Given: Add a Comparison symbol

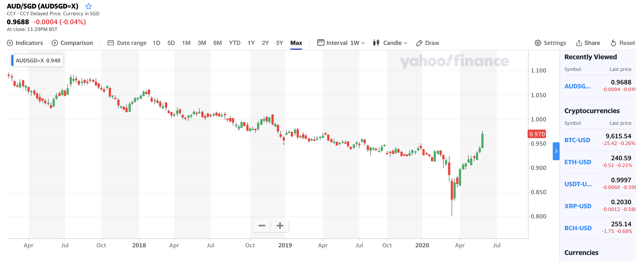Looking at the screenshot, I should coord(72,43).
